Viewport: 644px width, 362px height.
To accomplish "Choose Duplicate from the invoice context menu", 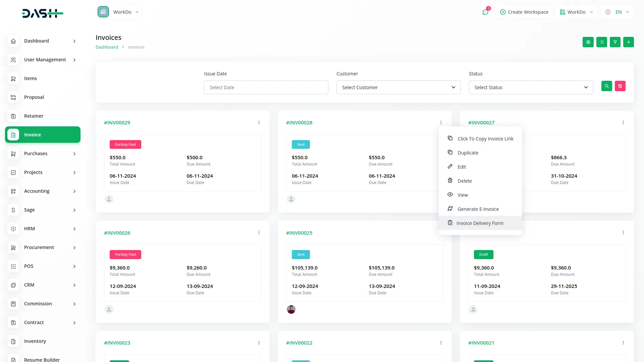I will [x=468, y=153].
